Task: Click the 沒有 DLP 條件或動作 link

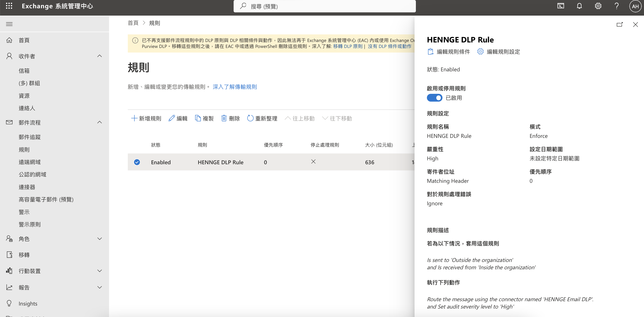Action: click(389, 46)
